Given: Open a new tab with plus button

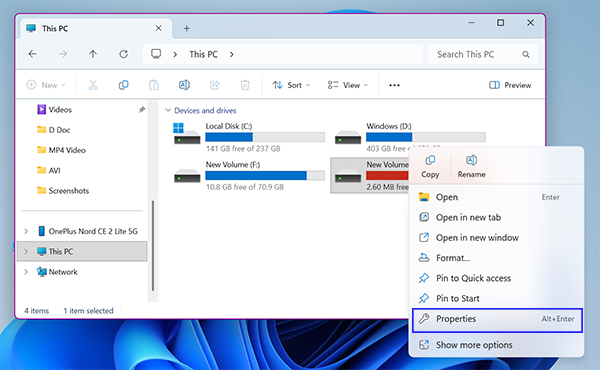Looking at the screenshot, I should point(186,28).
